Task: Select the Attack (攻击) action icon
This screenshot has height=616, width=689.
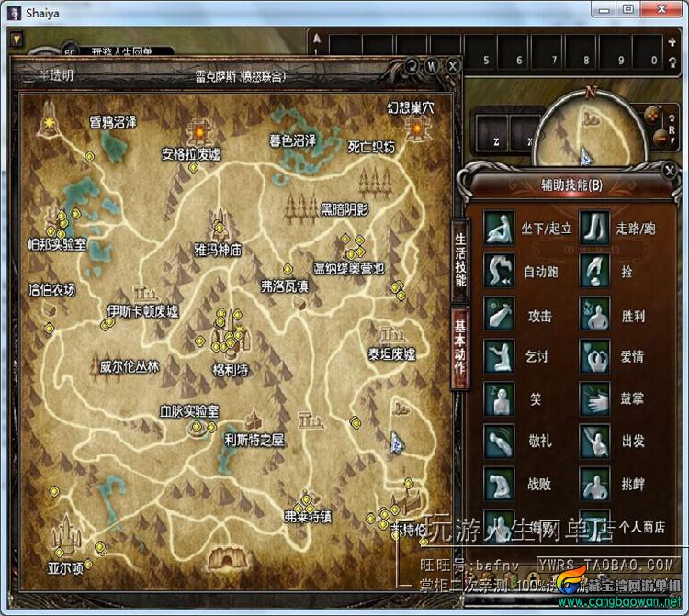Action: pos(499,313)
